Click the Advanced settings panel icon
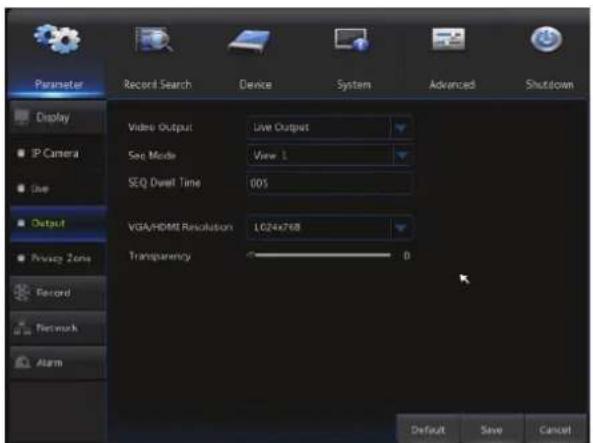The image size is (593, 443). [x=449, y=39]
